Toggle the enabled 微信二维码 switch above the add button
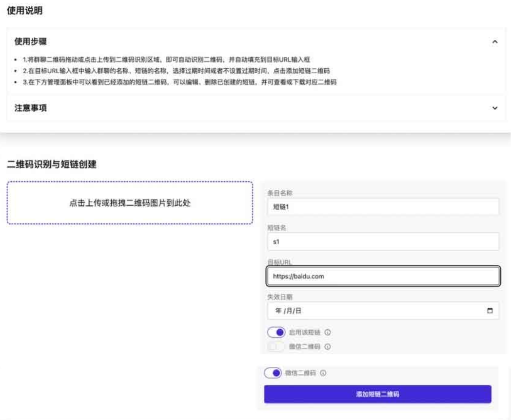Viewport: 511px width, 420px height. click(273, 373)
